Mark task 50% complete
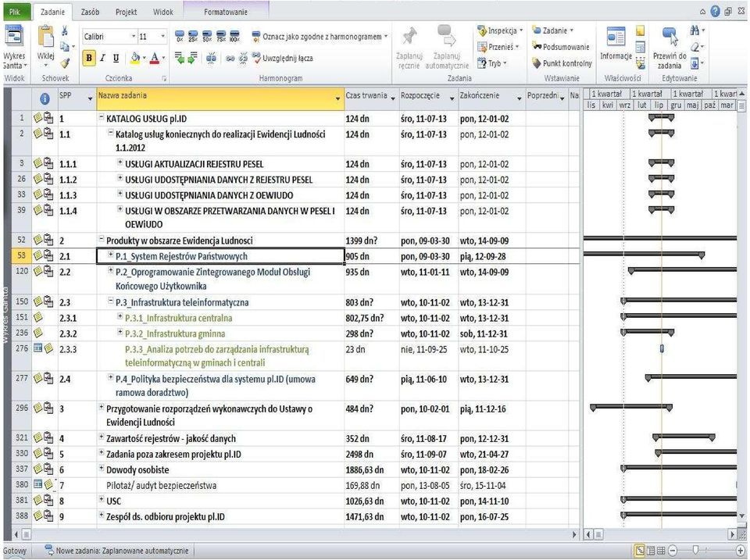Image resolution: width=750 pixels, height=560 pixels. point(207,37)
